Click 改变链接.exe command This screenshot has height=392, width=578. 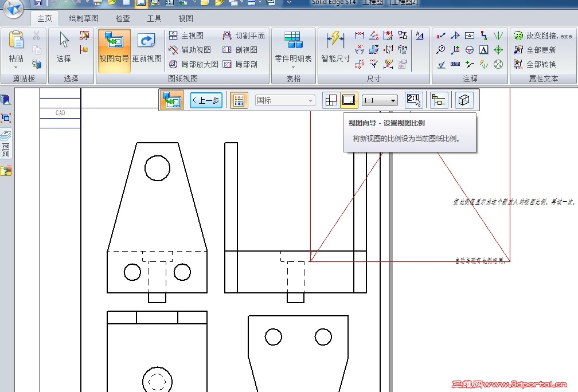pos(542,36)
